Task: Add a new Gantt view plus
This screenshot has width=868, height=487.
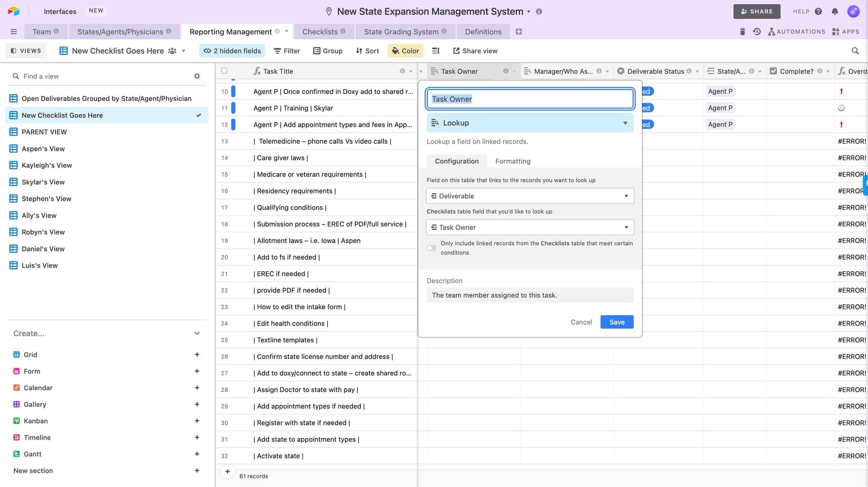Action: click(197, 454)
